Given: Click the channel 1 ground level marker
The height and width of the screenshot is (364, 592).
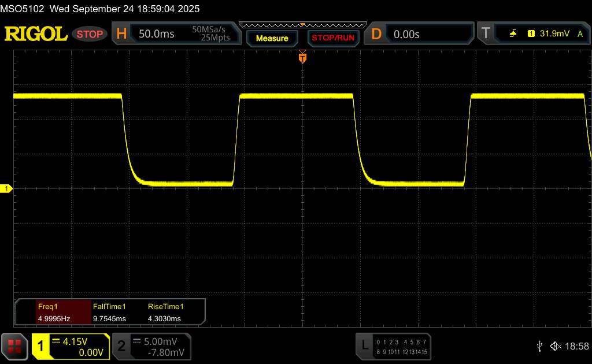Looking at the screenshot, I should tap(7, 189).
